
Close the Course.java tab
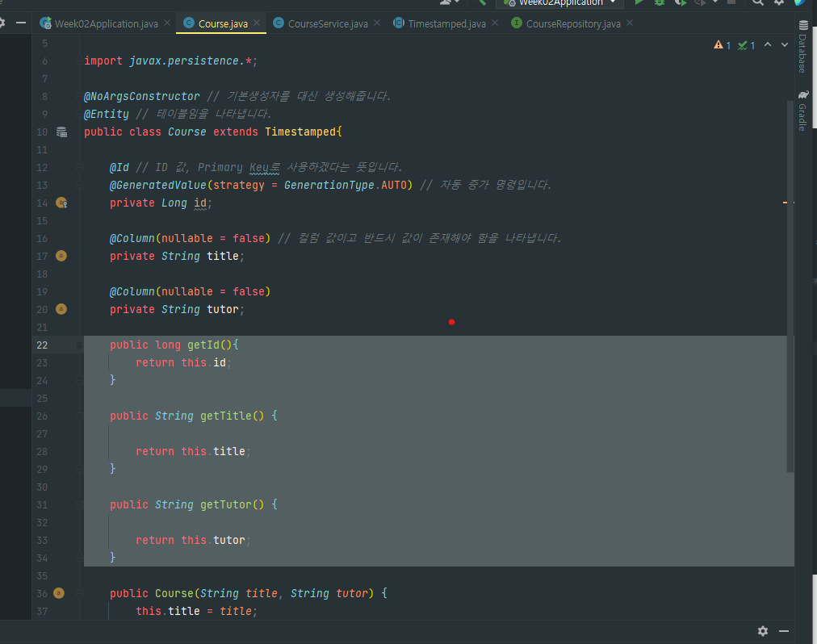pyautogui.click(x=257, y=23)
